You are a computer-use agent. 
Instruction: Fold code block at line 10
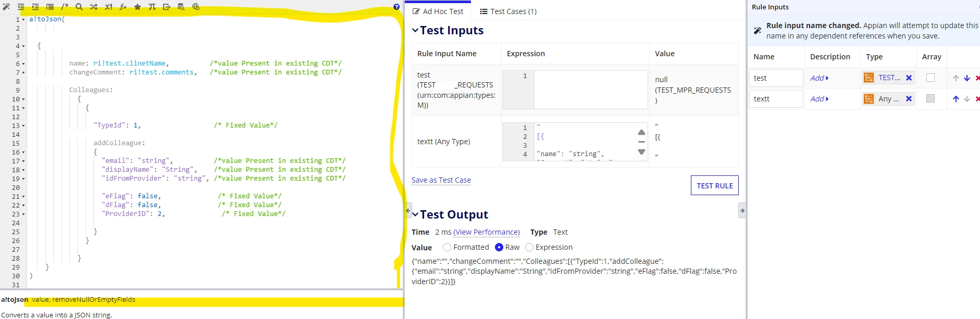click(23, 99)
